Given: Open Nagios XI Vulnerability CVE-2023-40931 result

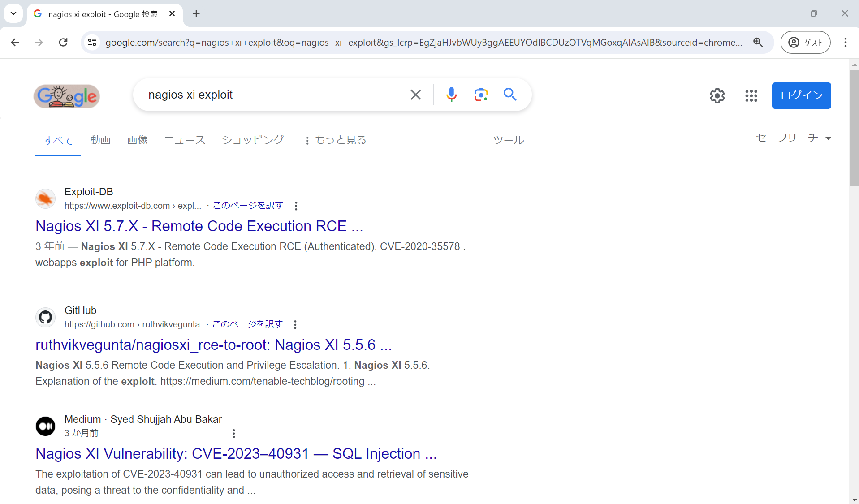Looking at the screenshot, I should [236, 454].
